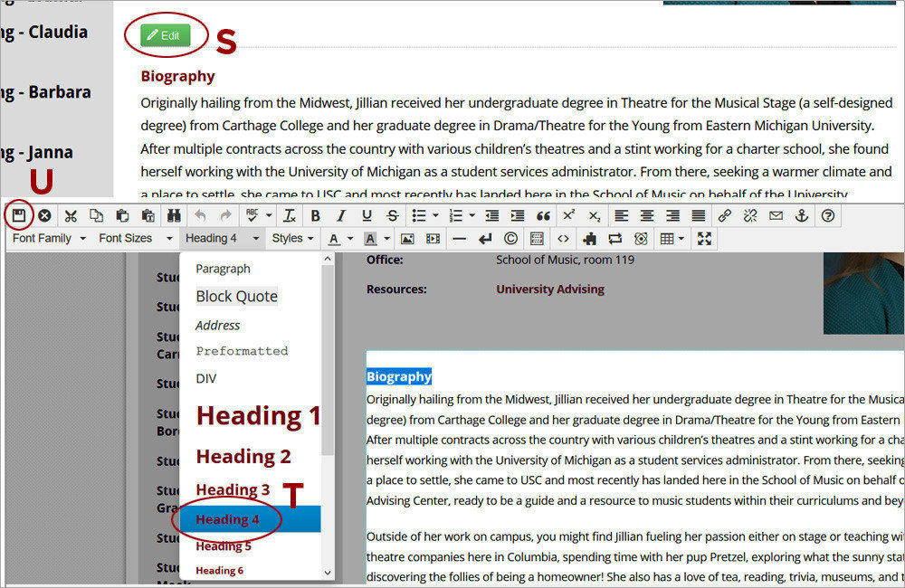Paste as plain text icon
Image resolution: width=905 pixels, height=588 pixels.
pyautogui.click(x=148, y=216)
